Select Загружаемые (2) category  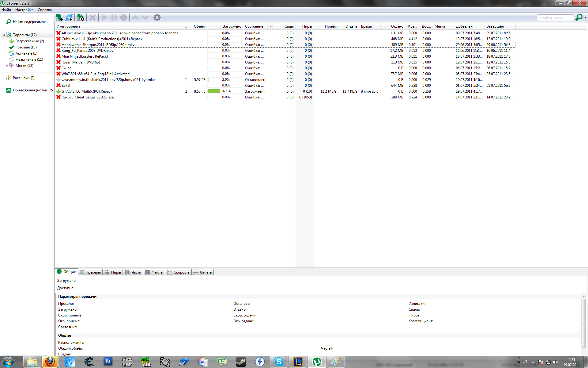27,41
